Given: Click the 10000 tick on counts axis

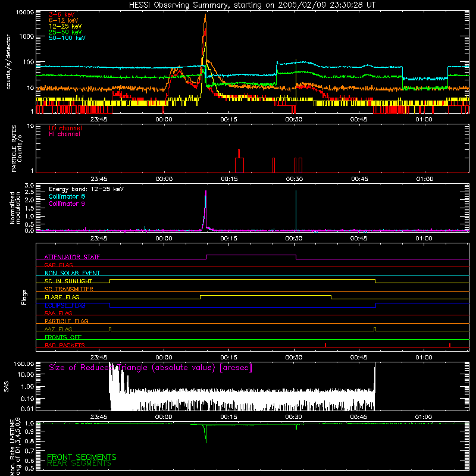Looking at the screenshot, I should (x=25, y=12).
